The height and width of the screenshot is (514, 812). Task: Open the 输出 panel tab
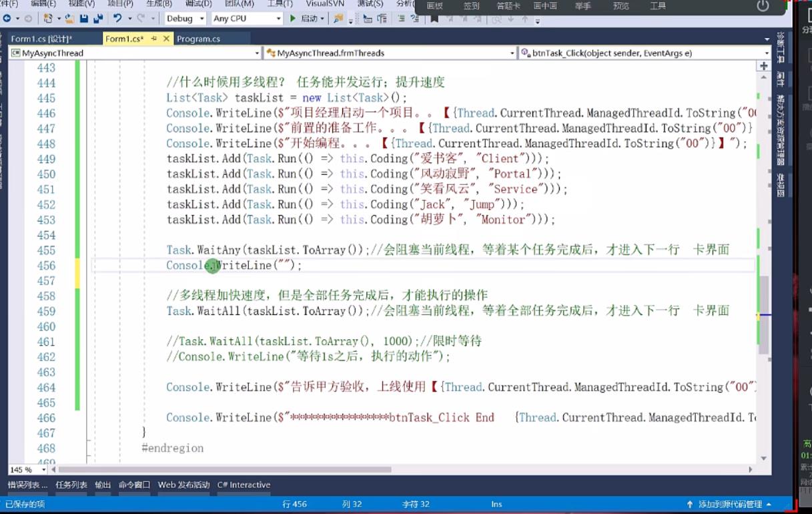point(103,485)
